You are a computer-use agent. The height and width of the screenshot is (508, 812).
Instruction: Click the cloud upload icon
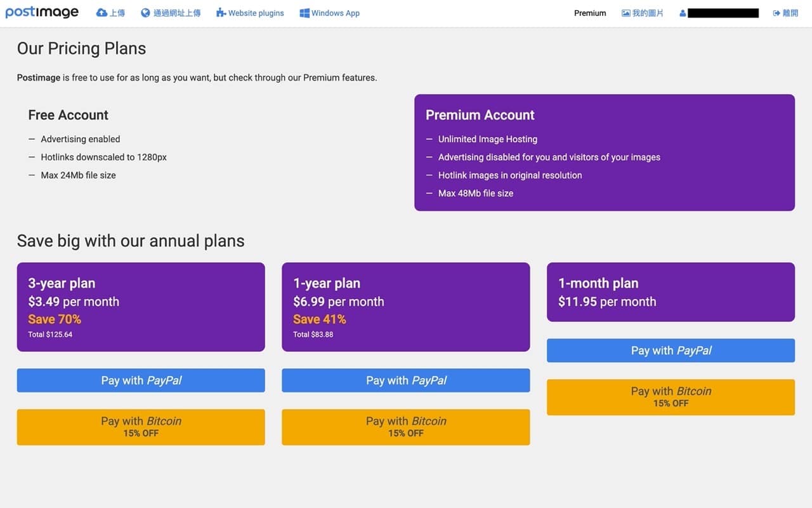coord(101,13)
